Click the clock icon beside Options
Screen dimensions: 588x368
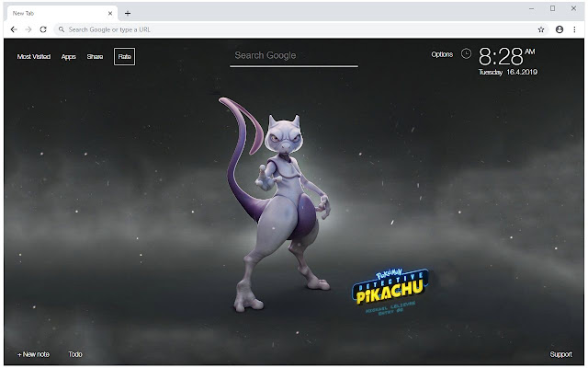tap(466, 53)
